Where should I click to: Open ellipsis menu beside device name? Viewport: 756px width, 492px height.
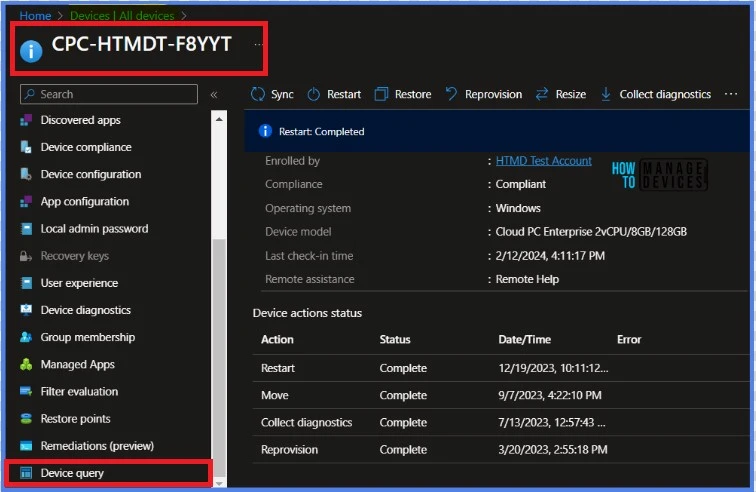click(258, 44)
